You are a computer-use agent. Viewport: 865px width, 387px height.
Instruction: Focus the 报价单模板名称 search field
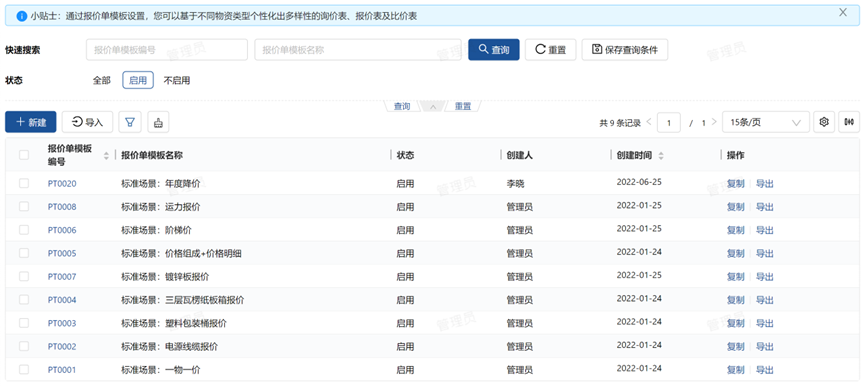[x=357, y=50]
